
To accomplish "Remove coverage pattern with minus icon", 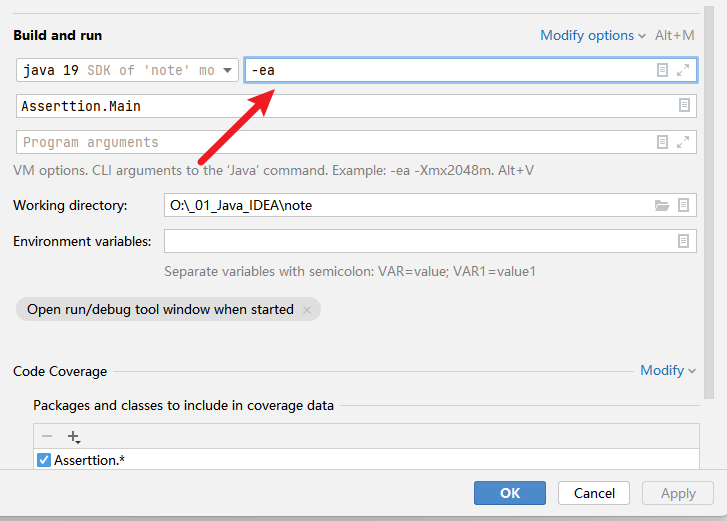I will point(47,436).
